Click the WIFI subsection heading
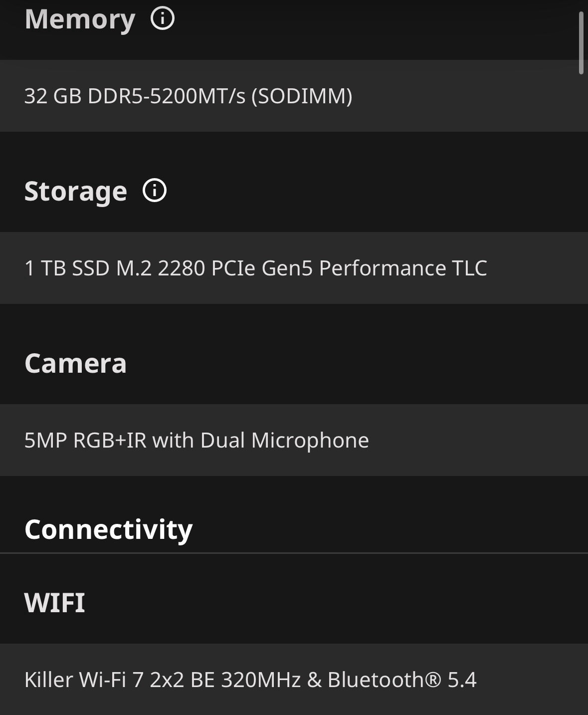 (x=55, y=602)
